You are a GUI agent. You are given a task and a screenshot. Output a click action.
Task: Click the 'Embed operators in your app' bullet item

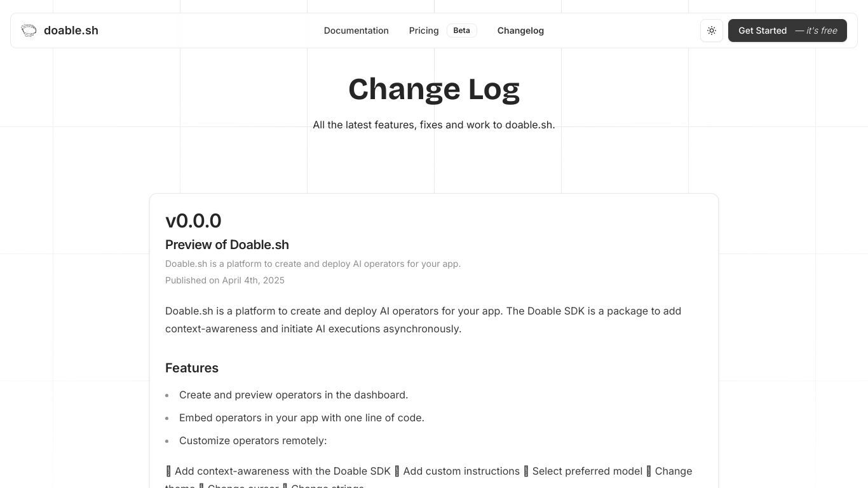click(x=302, y=417)
